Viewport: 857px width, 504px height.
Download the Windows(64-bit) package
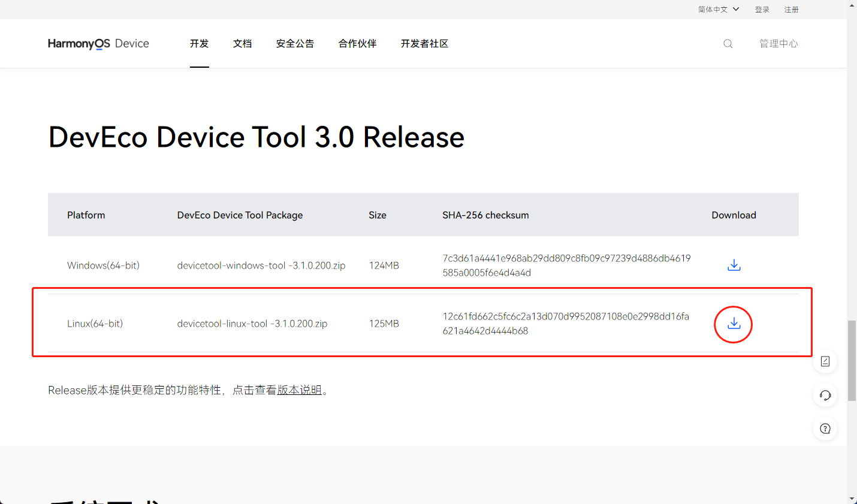click(734, 265)
